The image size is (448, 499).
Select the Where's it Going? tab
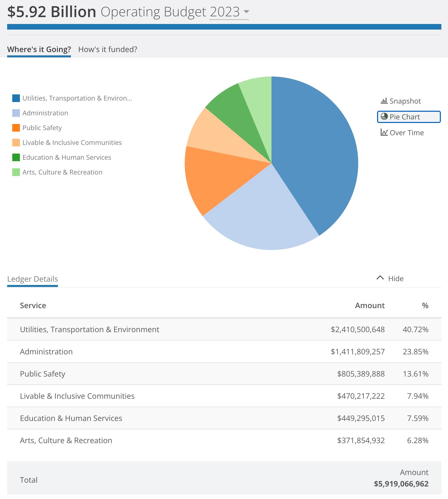[x=39, y=49]
